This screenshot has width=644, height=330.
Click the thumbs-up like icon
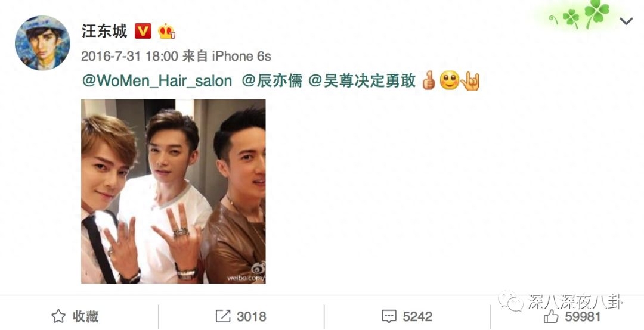(x=551, y=316)
